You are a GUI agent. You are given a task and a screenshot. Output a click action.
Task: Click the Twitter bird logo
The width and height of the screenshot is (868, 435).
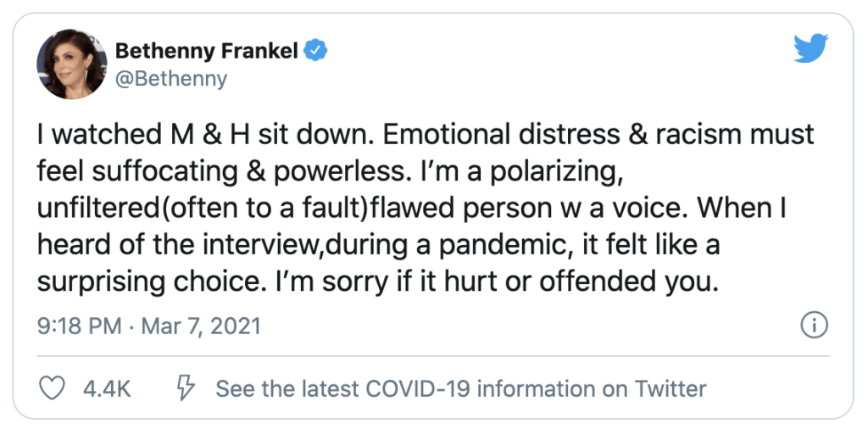810,48
